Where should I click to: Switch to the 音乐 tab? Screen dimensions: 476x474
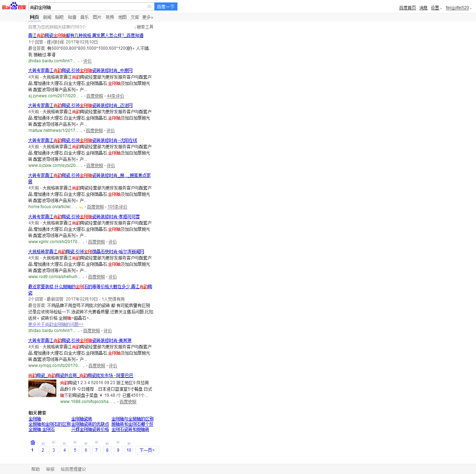click(84, 17)
